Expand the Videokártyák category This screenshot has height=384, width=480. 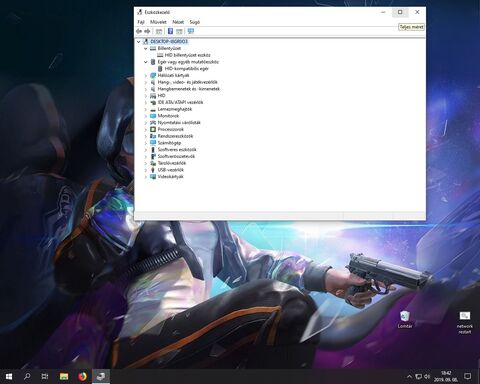coord(146,177)
